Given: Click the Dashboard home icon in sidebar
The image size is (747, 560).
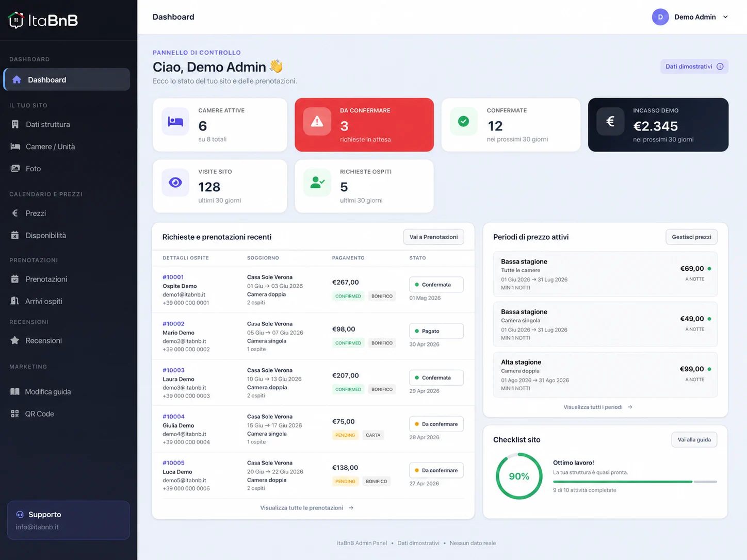Looking at the screenshot, I should [x=17, y=79].
